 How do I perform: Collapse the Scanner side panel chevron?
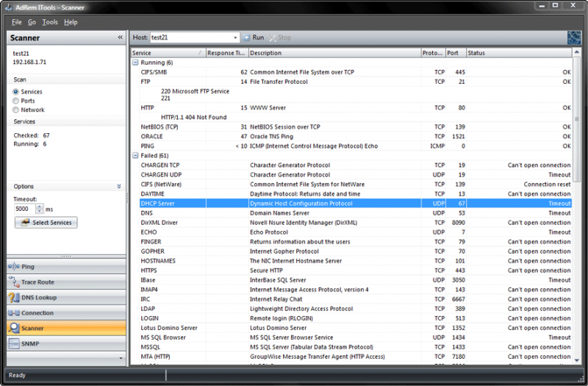point(120,37)
